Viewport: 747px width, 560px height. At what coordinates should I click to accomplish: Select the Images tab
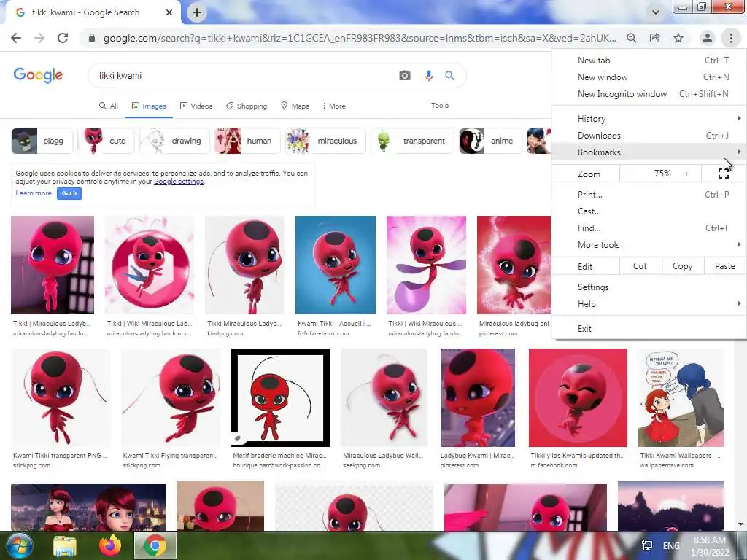coord(149,106)
